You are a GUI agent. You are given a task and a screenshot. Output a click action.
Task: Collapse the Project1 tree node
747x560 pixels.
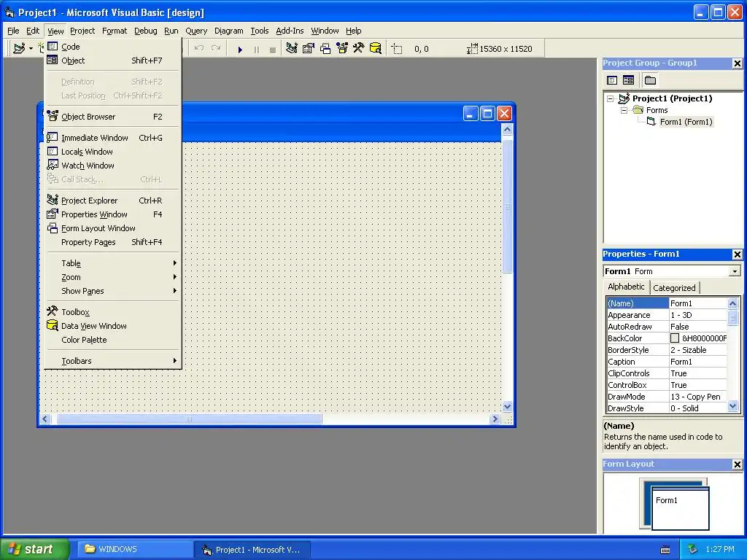click(x=611, y=98)
